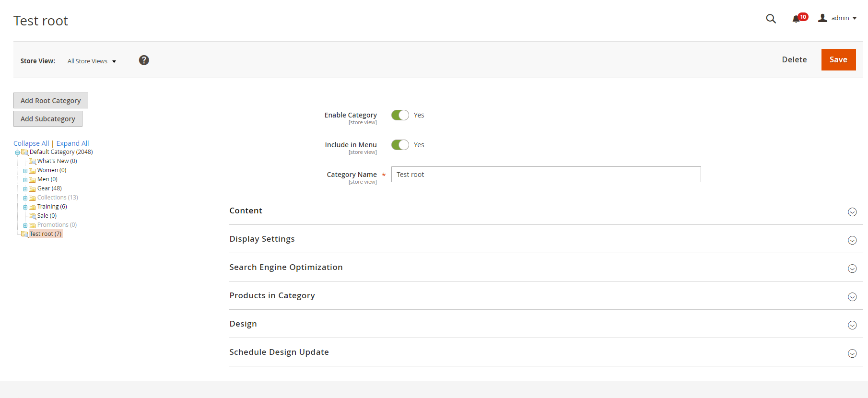Click the Expand All link

pyautogui.click(x=72, y=143)
